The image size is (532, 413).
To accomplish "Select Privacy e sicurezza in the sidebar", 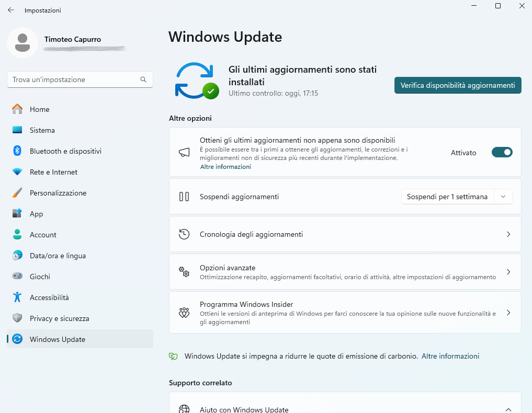I will point(80,318).
